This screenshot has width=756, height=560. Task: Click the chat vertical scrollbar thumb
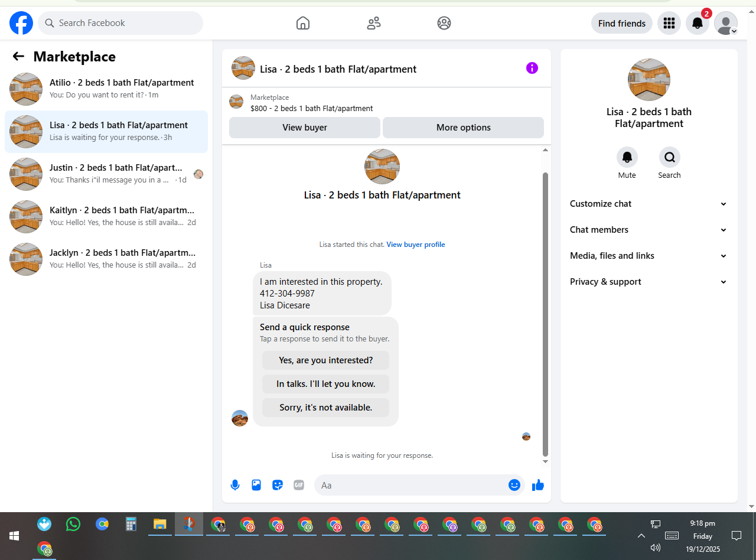point(546,314)
